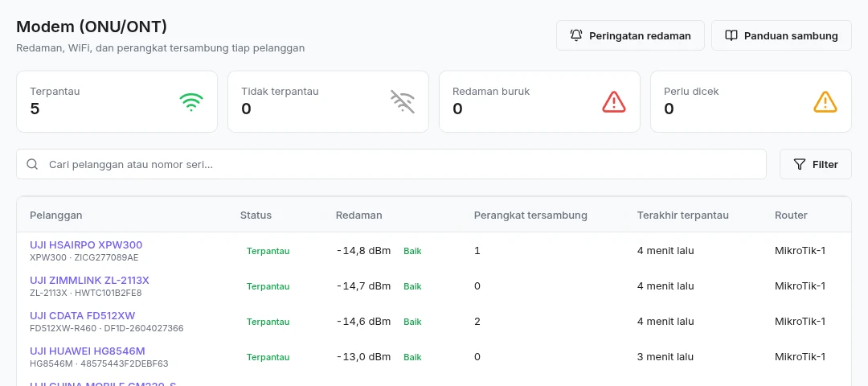Click the book icon on Panduan sambung
This screenshot has width=868, height=386.
731,35
